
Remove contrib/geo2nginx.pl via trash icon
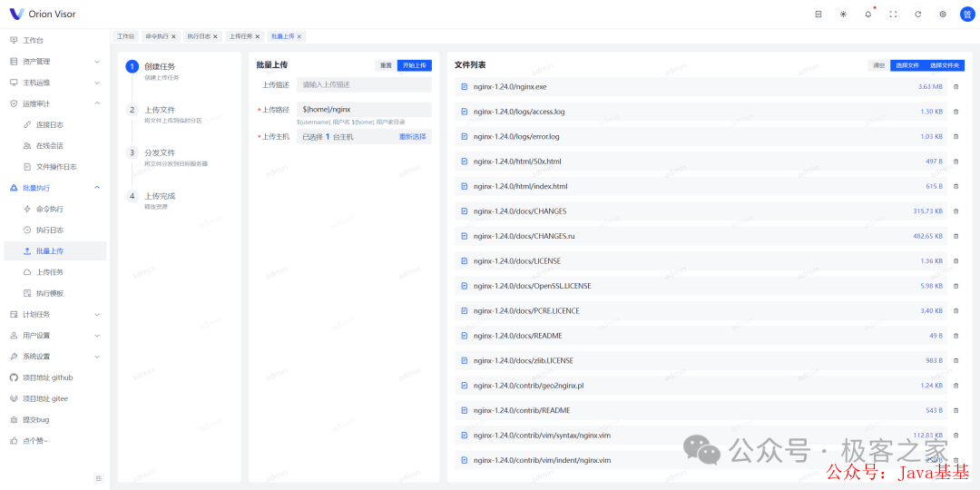click(955, 386)
